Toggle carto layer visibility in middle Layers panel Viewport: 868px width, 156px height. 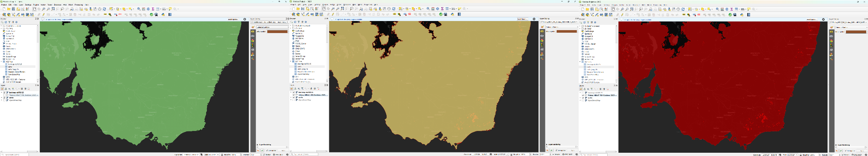(294, 98)
